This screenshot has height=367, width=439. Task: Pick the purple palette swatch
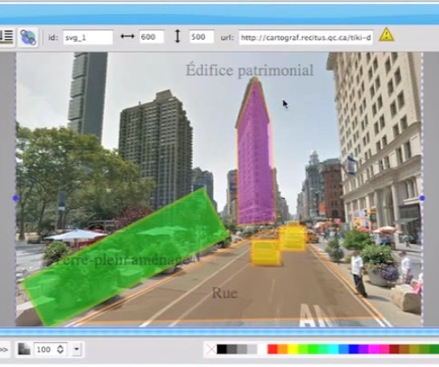tap(364, 349)
